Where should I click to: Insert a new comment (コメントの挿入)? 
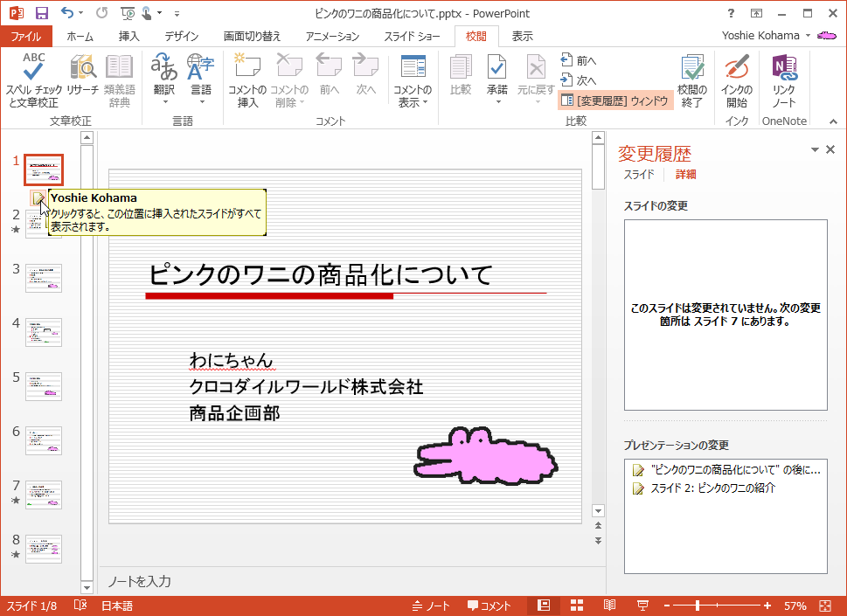(x=246, y=68)
